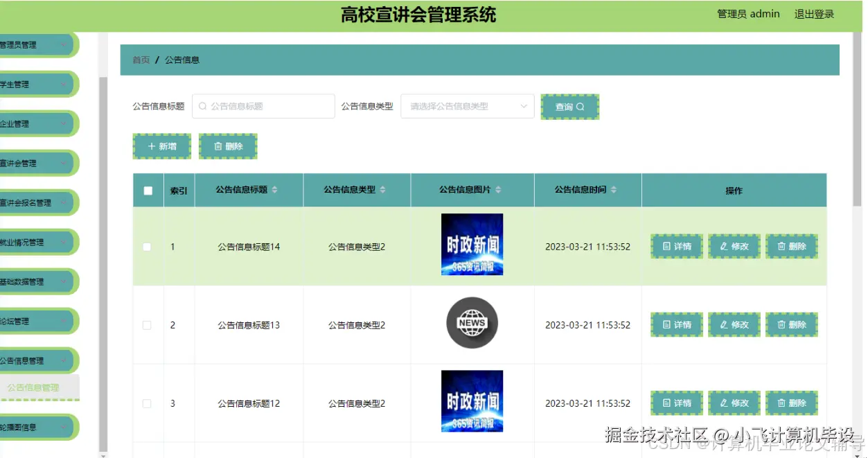This screenshot has width=868, height=458.
Task: Click the trash icon on row 3's 删除 button
Action: click(781, 403)
